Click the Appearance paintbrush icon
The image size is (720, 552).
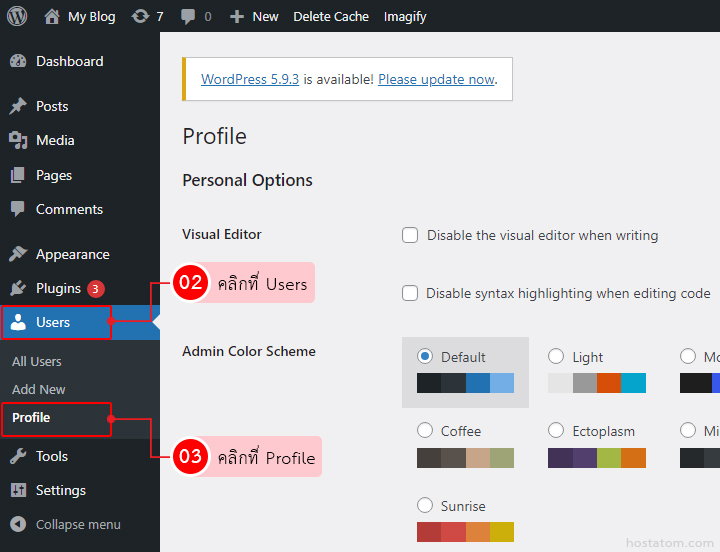tap(18, 254)
